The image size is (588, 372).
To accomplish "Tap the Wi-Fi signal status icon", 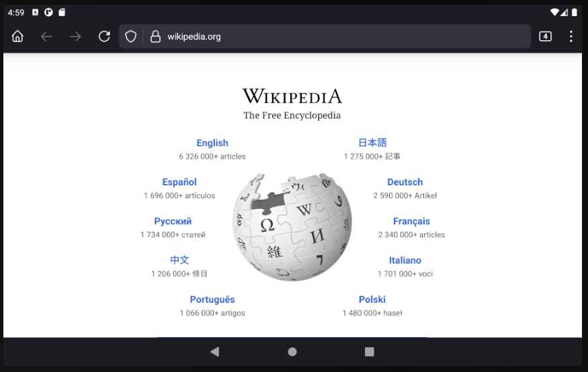I will [x=554, y=12].
